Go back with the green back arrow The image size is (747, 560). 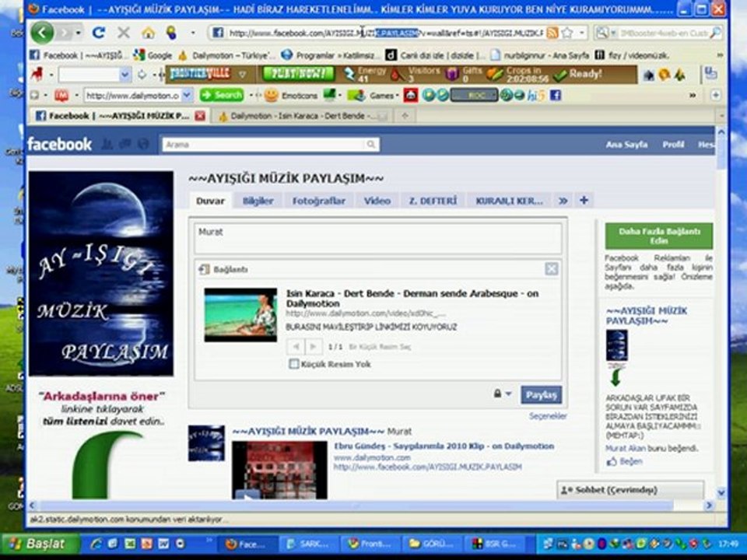(x=42, y=33)
